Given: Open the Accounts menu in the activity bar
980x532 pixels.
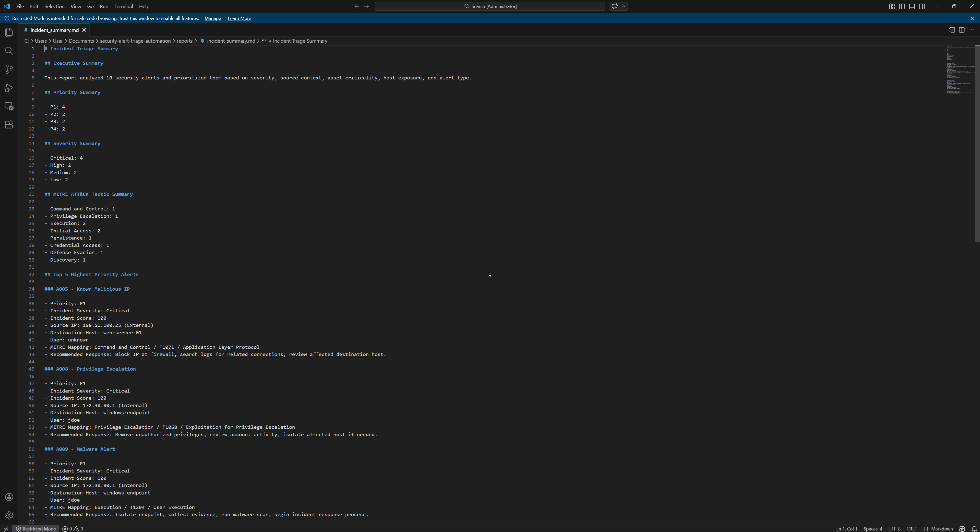Looking at the screenshot, I should (x=9, y=497).
